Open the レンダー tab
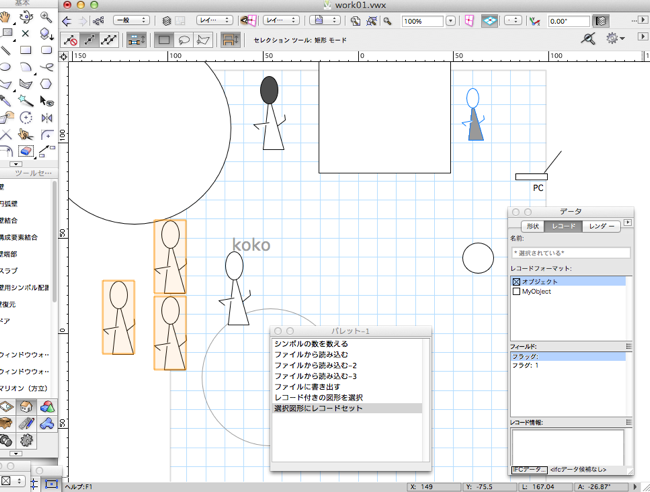Screen dimensions: 650x492 [x=601, y=227]
